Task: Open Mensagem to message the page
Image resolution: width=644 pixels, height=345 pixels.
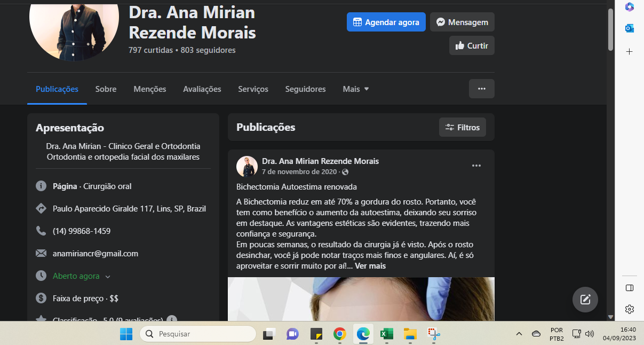Action: pyautogui.click(x=462, y=22)
